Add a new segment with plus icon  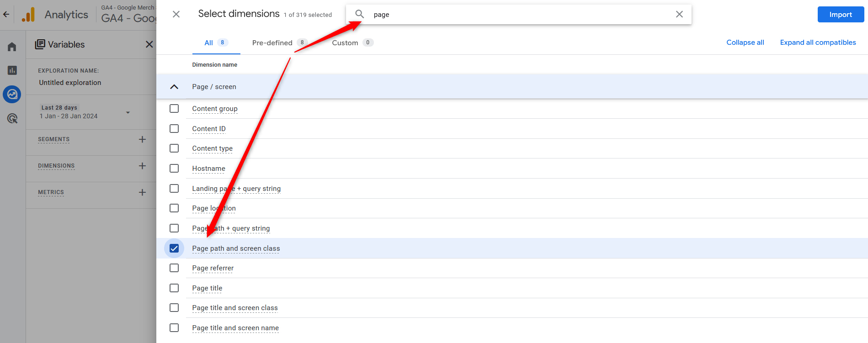(142, 139)
